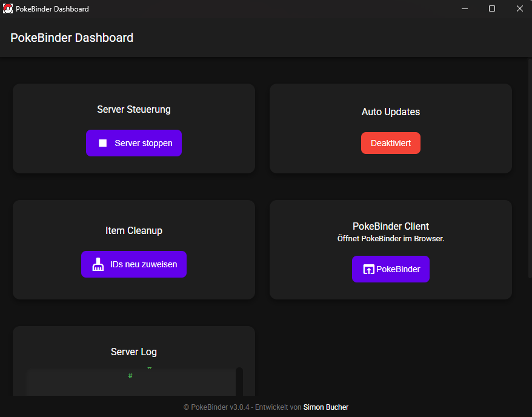The width and height of the screenshot is (532, 417).
Task: Click the window title bar text PokeBinder Dashboard
Action: pyautogui.click(x=52, y=9)
